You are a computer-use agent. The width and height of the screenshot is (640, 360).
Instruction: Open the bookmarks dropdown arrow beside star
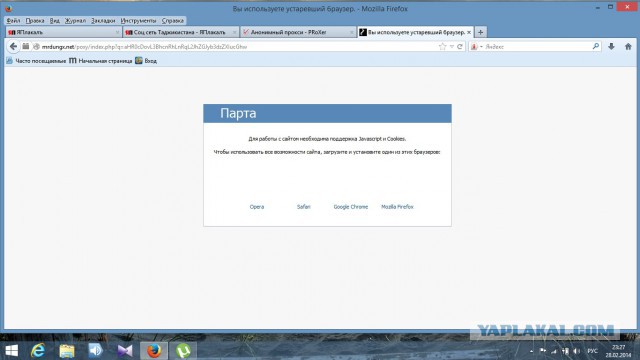[x=452, y=47]
